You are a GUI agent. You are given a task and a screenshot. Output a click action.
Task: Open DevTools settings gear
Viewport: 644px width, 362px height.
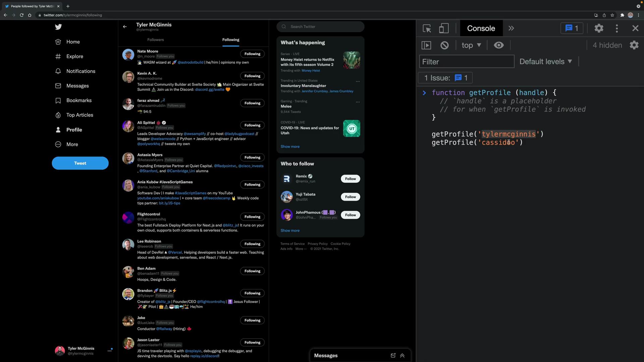pos(599,28)
